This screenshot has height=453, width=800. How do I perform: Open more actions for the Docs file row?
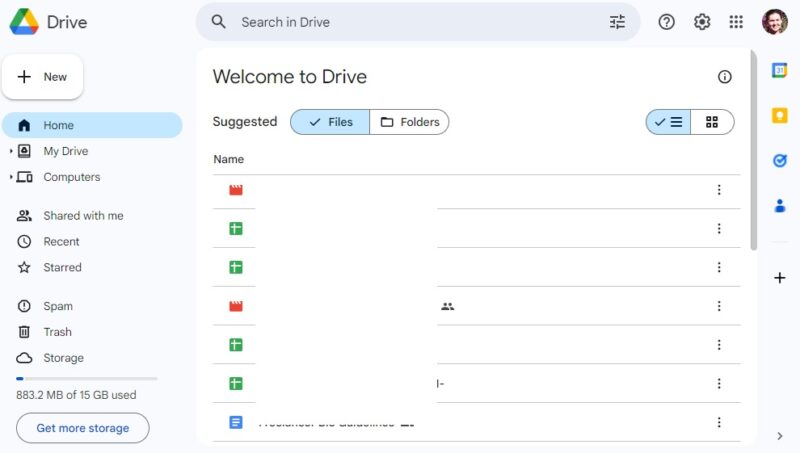coord(719,422)
